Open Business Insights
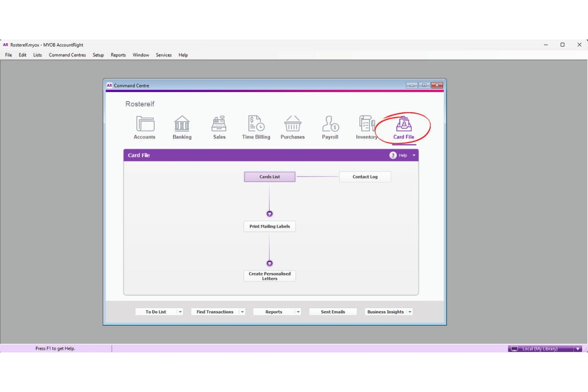The image size is (588, 392). point(386,312)
